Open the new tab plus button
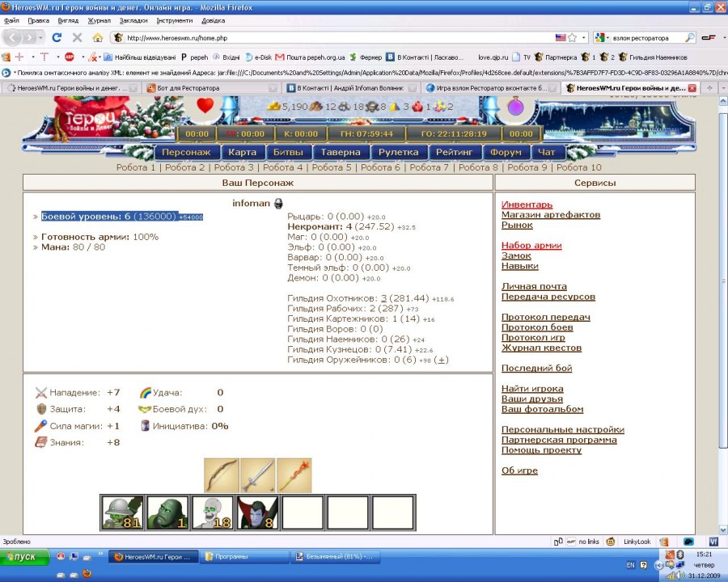728x582 pixels. click(x=709, y=88)
